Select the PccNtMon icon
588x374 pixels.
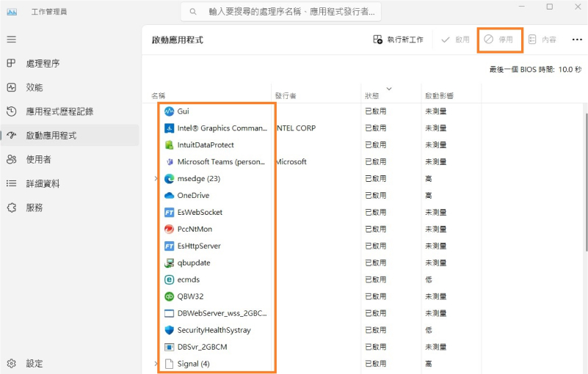pos(169,229)
